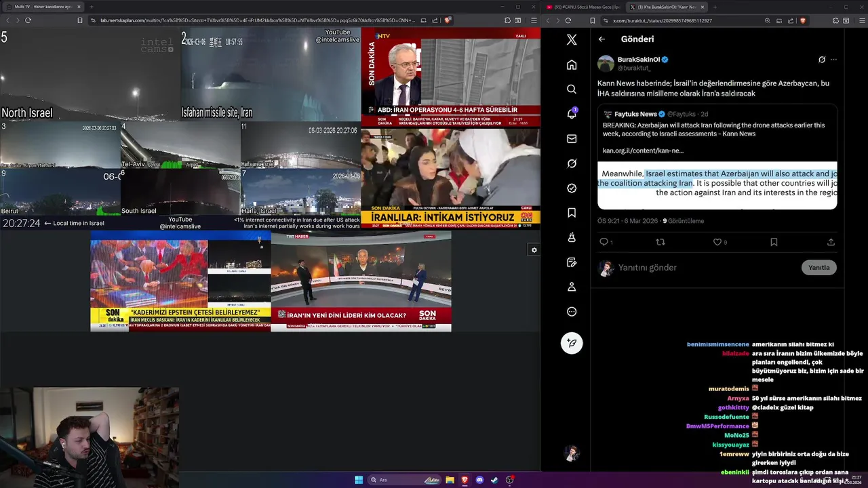This screenshot has width=868, height=488.
Task: Select the Multi TV browser tab
Action: 42,7
